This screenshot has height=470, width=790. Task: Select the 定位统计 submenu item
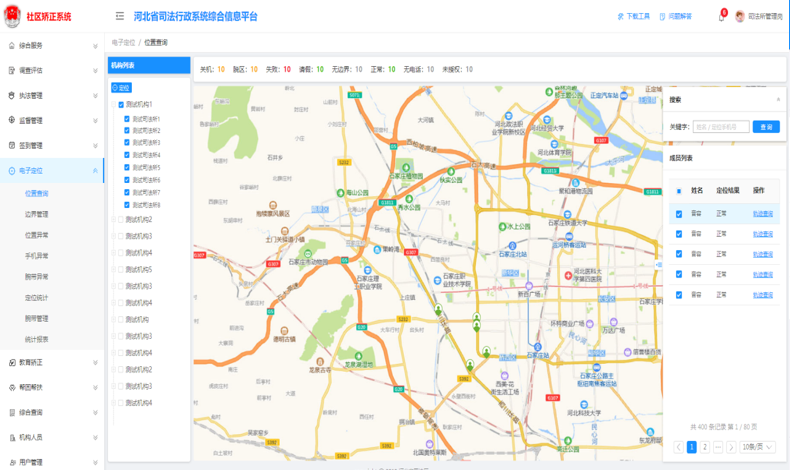(x=37, y=298)
